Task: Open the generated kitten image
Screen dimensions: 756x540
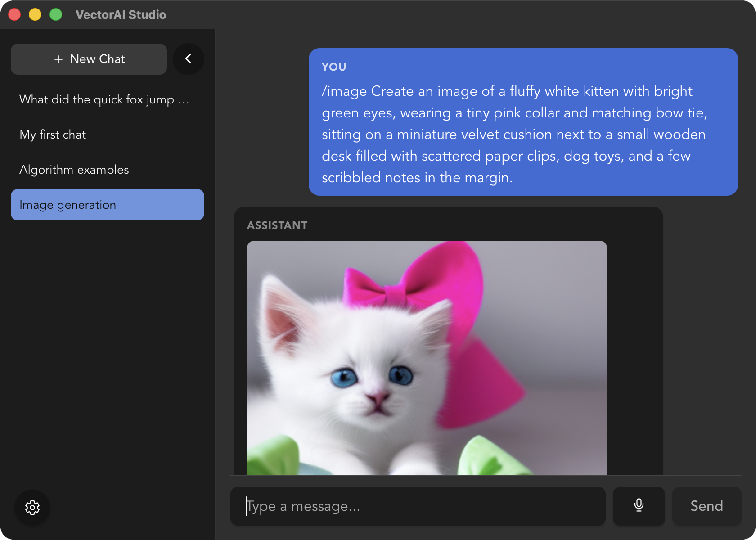Action: [427, 358]
